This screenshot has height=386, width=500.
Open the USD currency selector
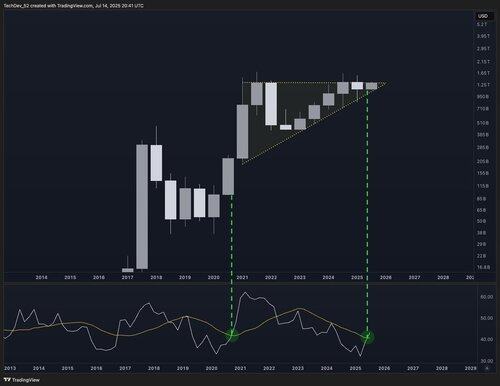(x=483, y=16)
